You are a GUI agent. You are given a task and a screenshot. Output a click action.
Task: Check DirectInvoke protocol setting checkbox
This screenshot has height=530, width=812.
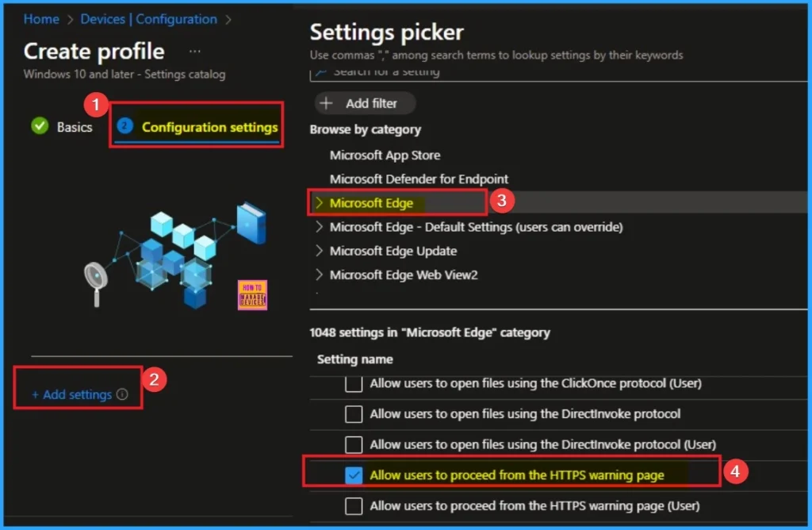click(x=354, y=414)
